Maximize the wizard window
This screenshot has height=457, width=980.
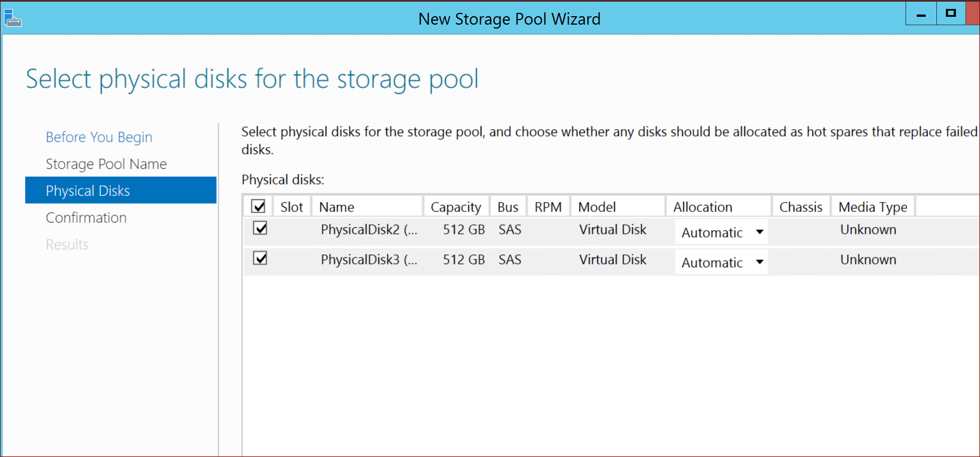[950, 13]
